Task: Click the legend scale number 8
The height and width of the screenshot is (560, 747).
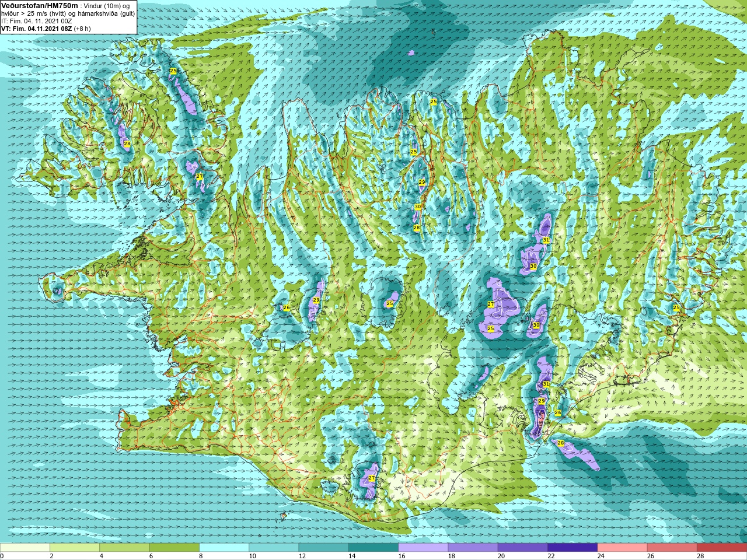Action: tap(201, 556)
